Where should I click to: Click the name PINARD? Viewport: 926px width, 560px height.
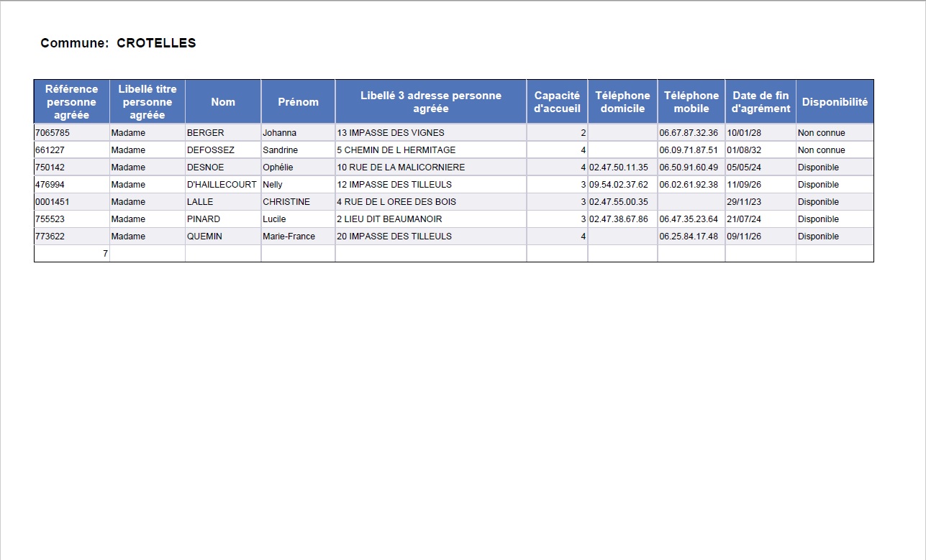pyautogui.click(x=204, y=219)
